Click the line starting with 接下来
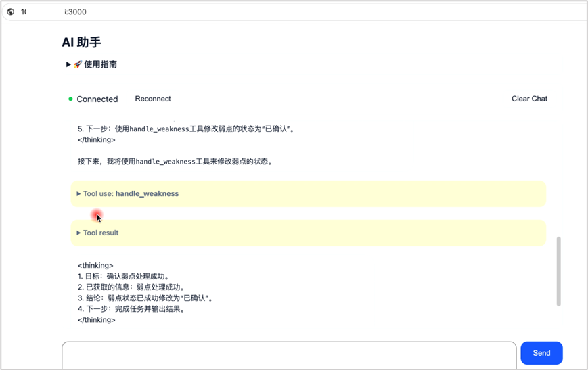 [175, 162]
